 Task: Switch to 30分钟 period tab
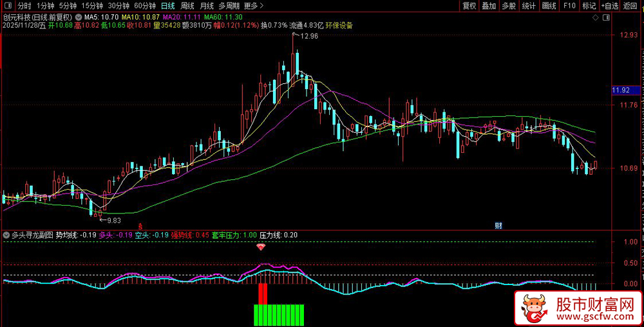pyautogui.click(x=118, y=6)
